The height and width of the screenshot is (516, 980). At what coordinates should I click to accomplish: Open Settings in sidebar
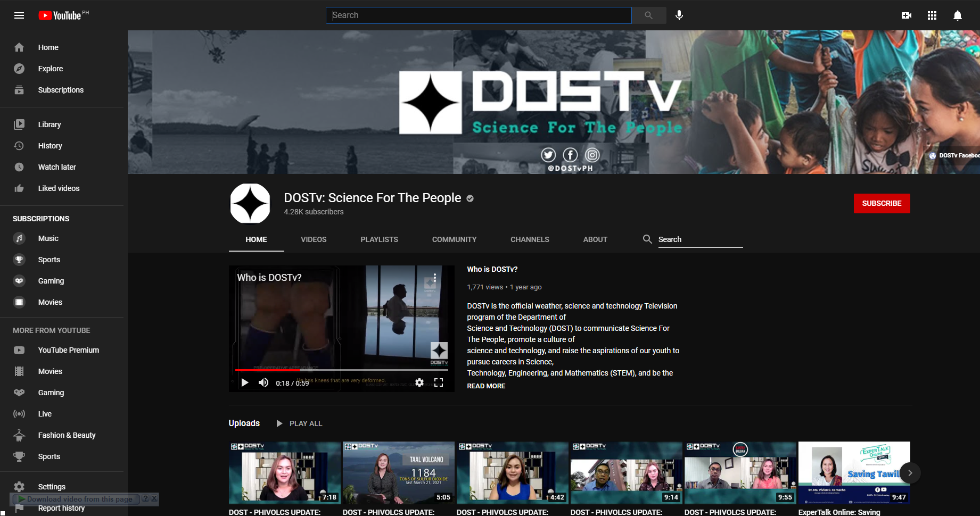64,487
